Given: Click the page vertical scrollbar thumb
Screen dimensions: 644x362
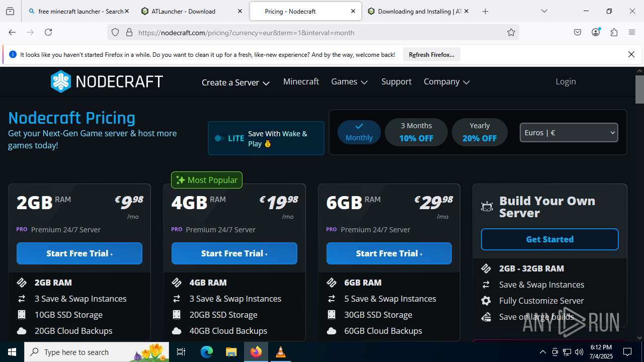Looking at the screenshot, I should coord(639,89).
